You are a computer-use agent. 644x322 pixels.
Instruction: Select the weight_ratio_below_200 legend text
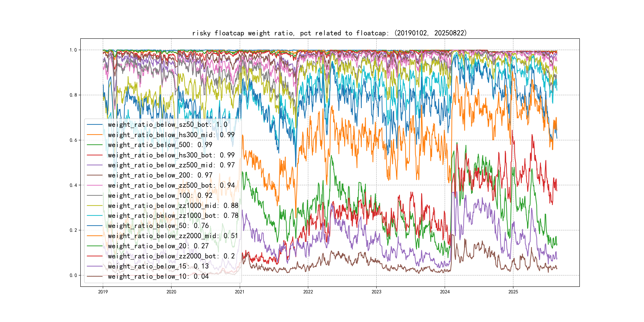click(160, 175)
